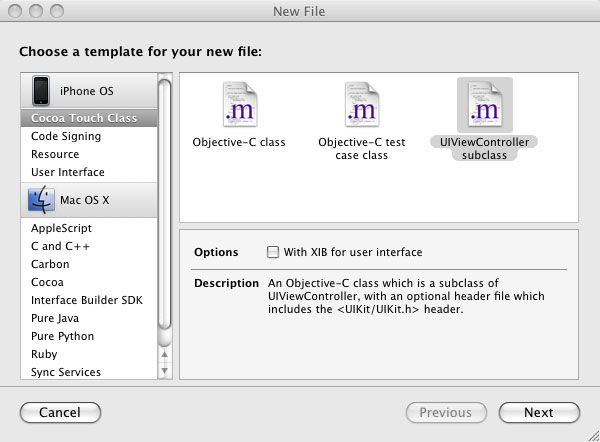Click the zoom window button
The width and height of the screenshot is (600, 442).
point(57,11)
